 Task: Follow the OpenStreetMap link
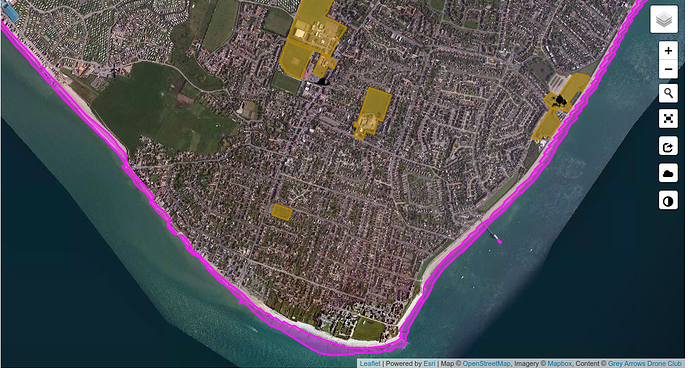coord(486,364)
